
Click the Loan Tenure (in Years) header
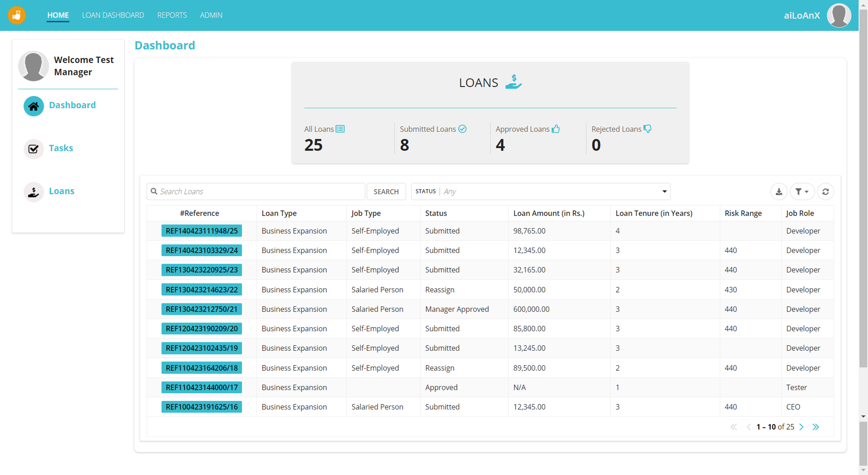pyautogui.click(x=654, y=213)
